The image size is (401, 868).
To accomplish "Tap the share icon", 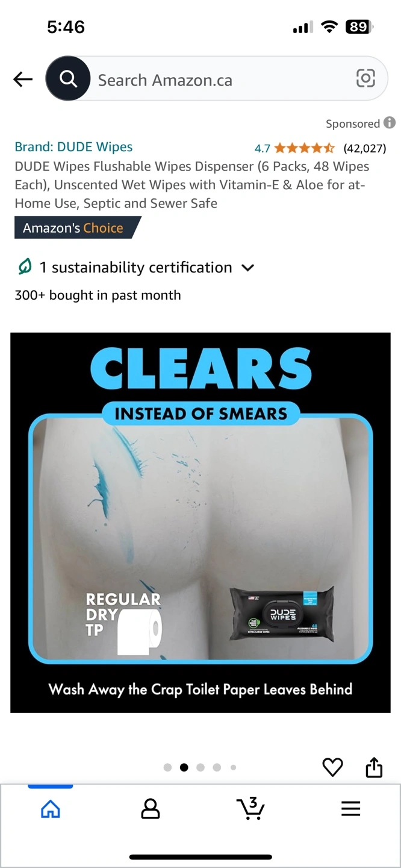I will [374, 767].
